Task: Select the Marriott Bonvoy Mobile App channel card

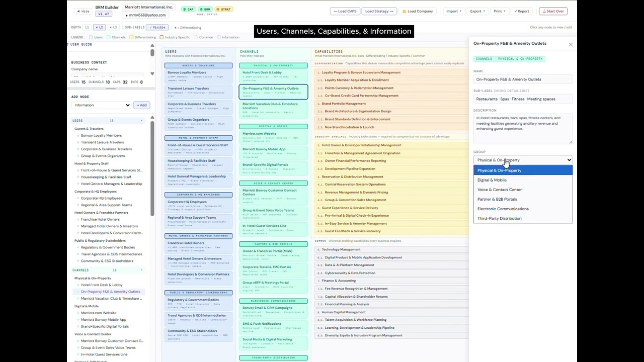Action: click(273, 153)
